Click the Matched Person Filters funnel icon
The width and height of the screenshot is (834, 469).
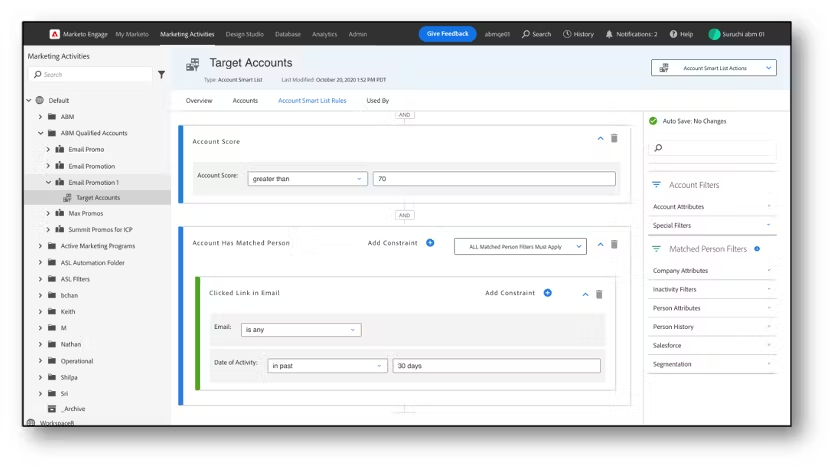point(656,248)
